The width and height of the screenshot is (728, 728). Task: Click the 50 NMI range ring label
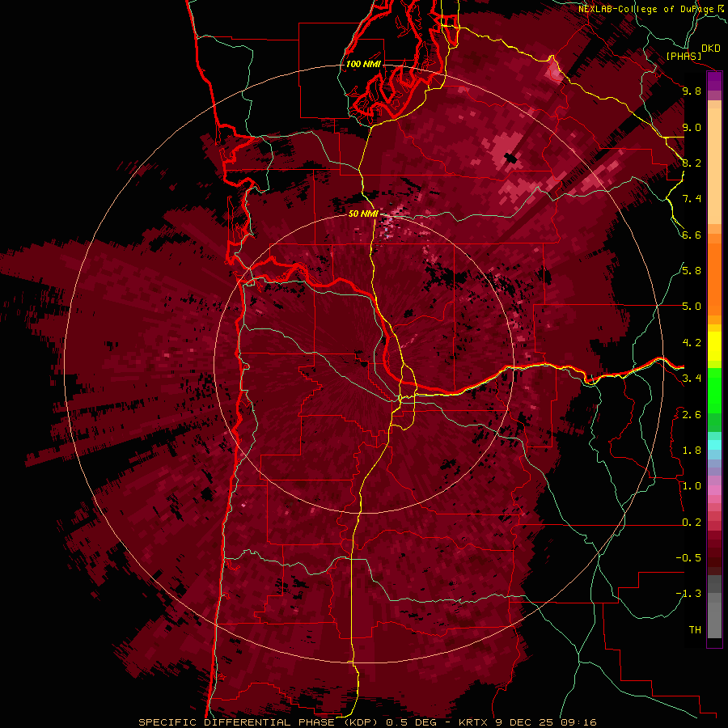point(364,214)
